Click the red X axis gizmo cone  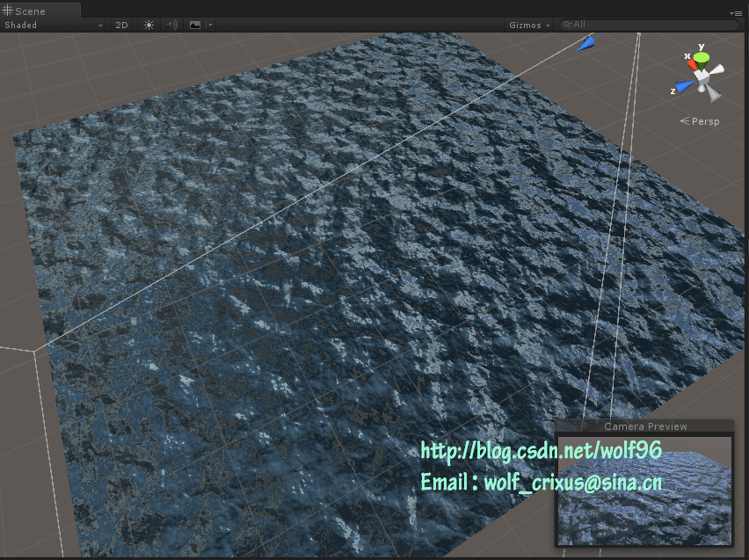tap(691, 64)
